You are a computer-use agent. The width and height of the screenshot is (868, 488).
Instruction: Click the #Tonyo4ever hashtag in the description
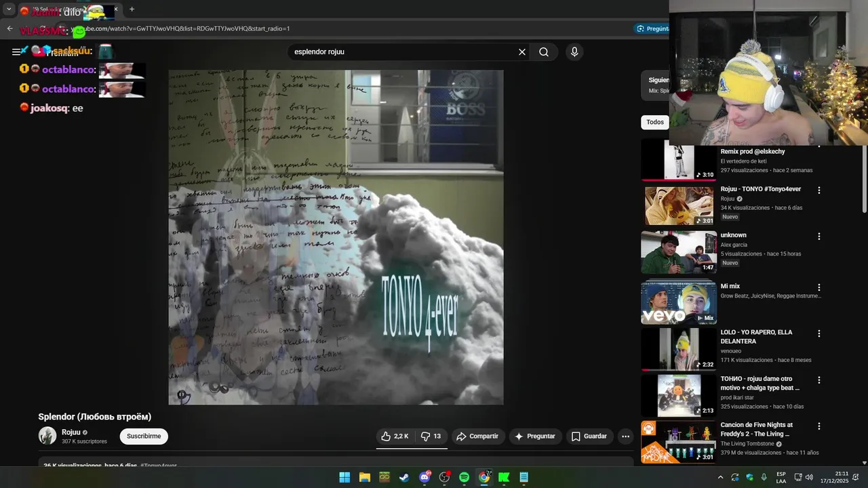159,466
